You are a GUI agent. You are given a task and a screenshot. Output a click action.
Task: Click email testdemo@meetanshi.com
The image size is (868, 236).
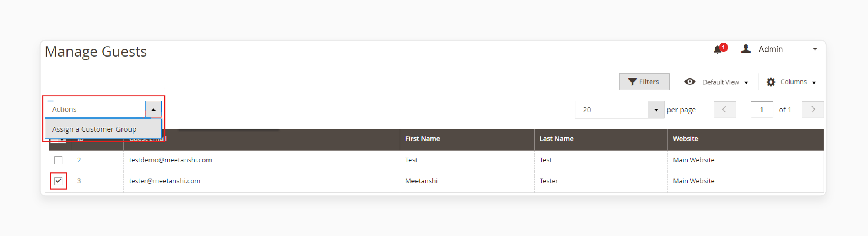tap(170, 160)
